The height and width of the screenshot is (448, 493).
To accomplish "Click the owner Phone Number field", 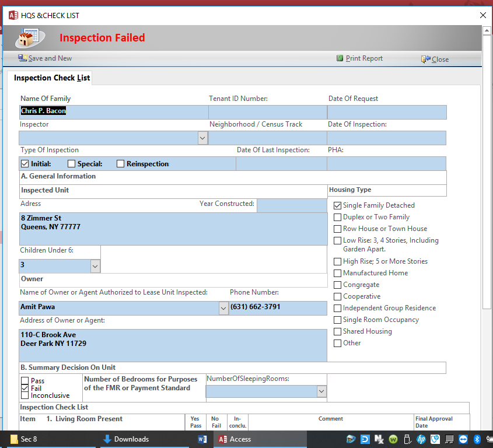I will click(x=278, y=308).
